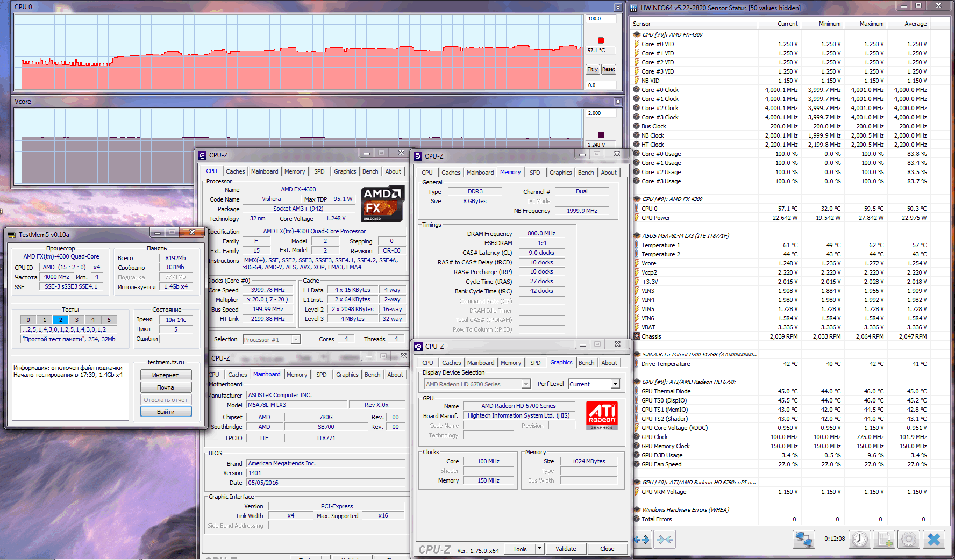Click CPU 0 graph minimum value field 0.0

[x=601, y=85]
